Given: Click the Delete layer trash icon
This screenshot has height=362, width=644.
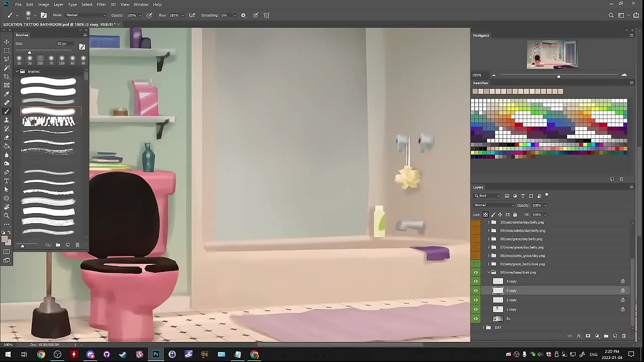Looking at the screenshot, I should click(x=624, y=336).
